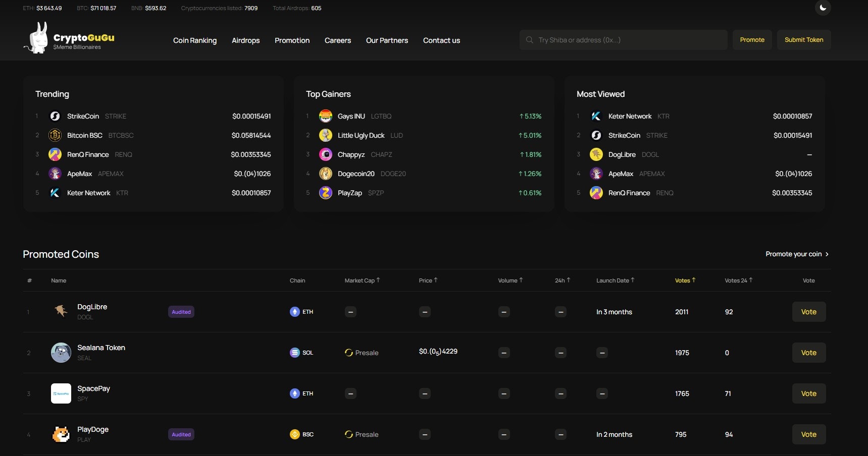
Task: Open the Coin Ranking menu
Action: tap(195, 40)
